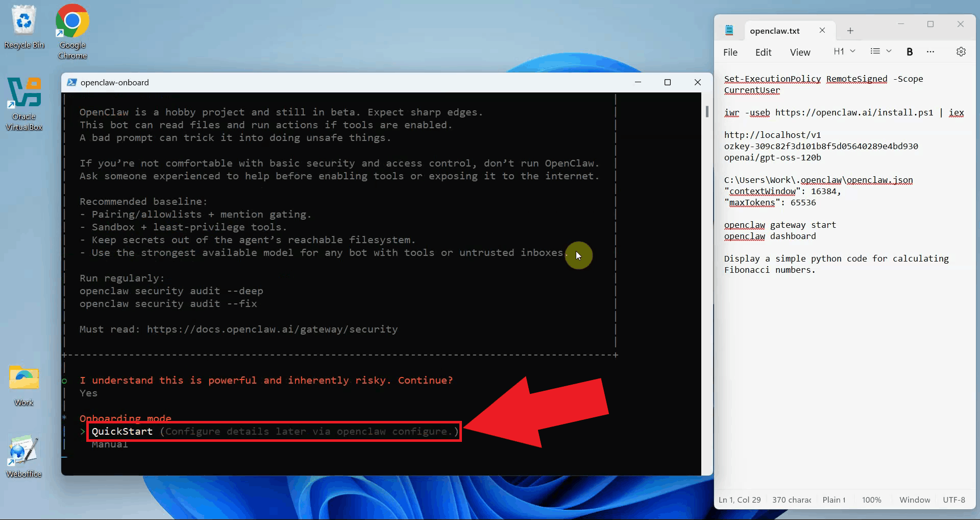Add a new Notepad tab
The image size is (980, 520).
(850, 31)
